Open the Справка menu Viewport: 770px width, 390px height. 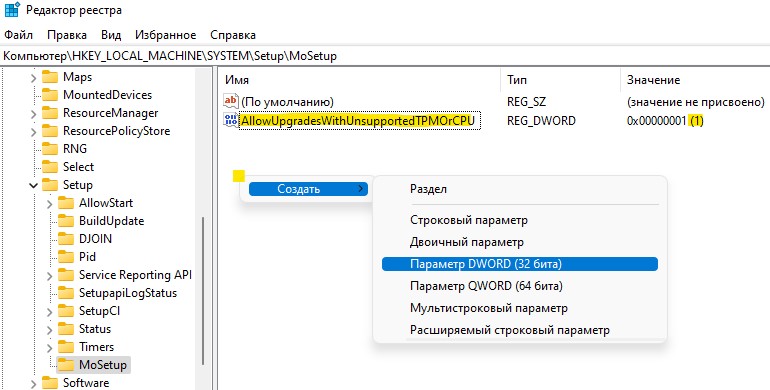click(233, 35)
